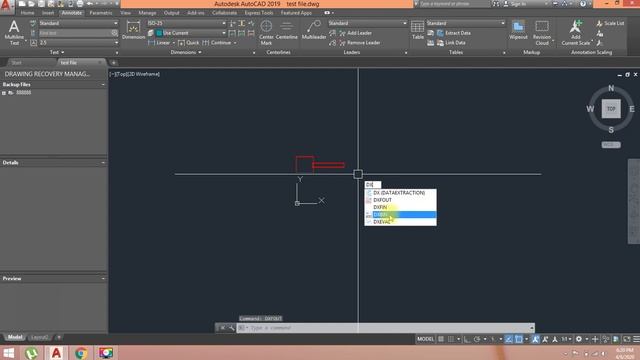
Task: Switch to the Manage ribbon tab
Action: pos(147,13)
